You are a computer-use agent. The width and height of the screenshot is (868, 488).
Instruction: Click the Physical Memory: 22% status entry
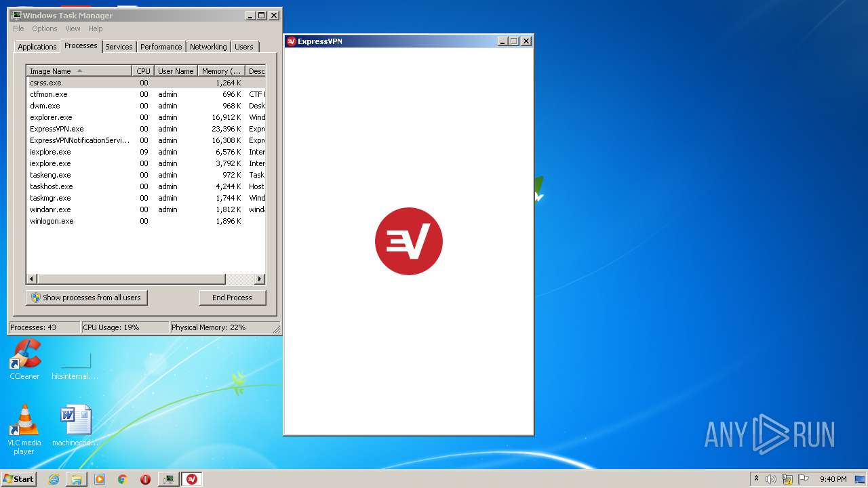[221, 327]
